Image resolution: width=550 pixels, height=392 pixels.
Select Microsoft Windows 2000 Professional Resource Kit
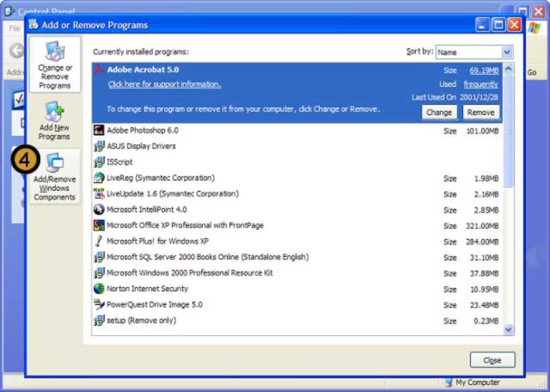coord(297,273)
